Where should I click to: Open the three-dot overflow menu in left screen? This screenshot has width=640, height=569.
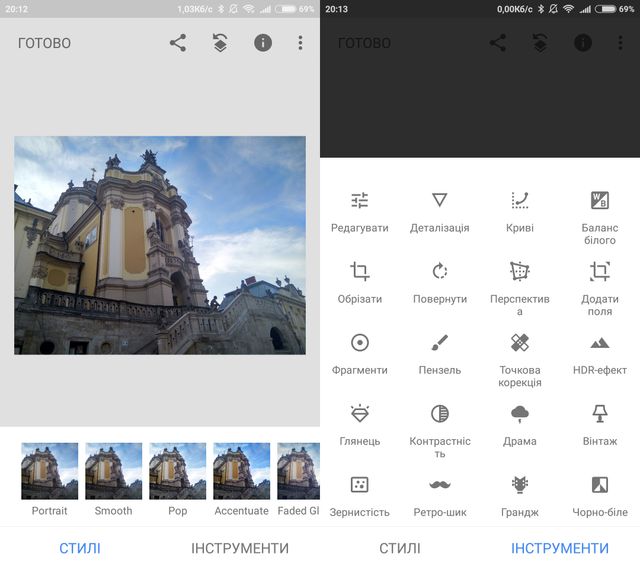click(300, 43)
